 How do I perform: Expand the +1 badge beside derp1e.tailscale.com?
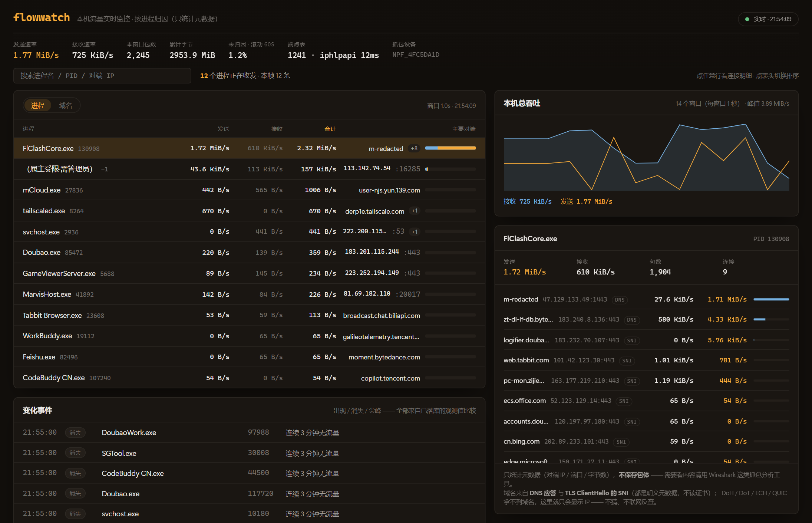tap(415, 211)
